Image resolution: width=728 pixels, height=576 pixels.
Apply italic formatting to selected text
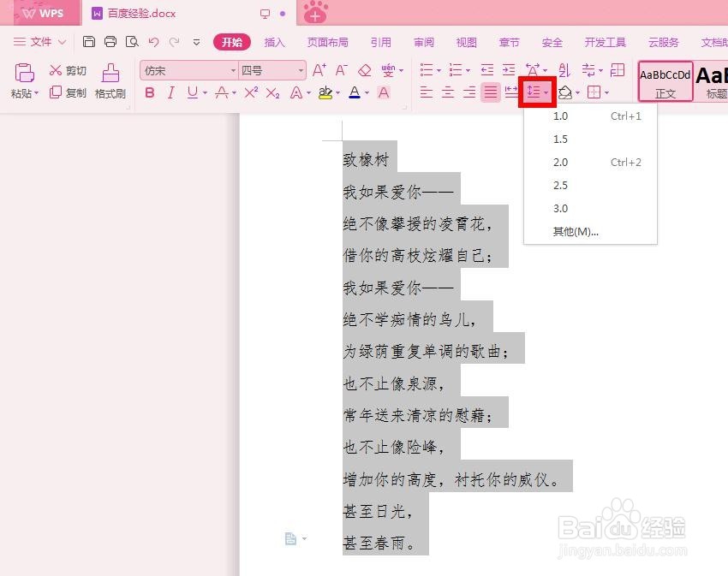click(x=171, y=92)
